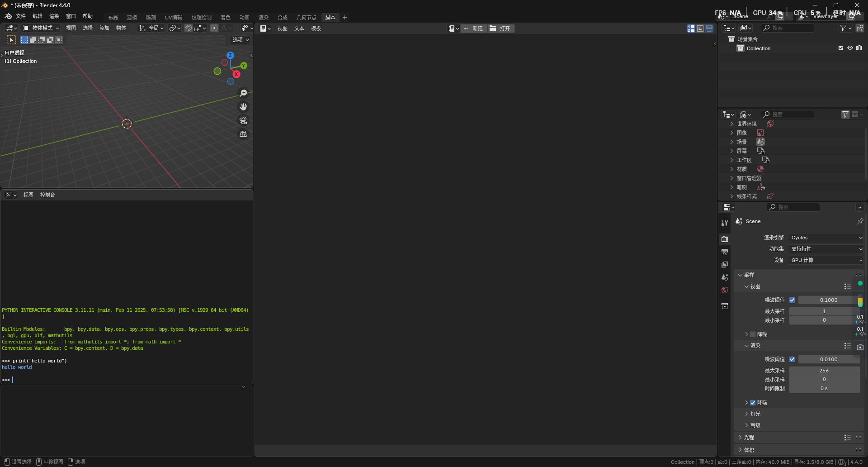
Task: Open the World properties tab (red globe)
Action: 725,290
